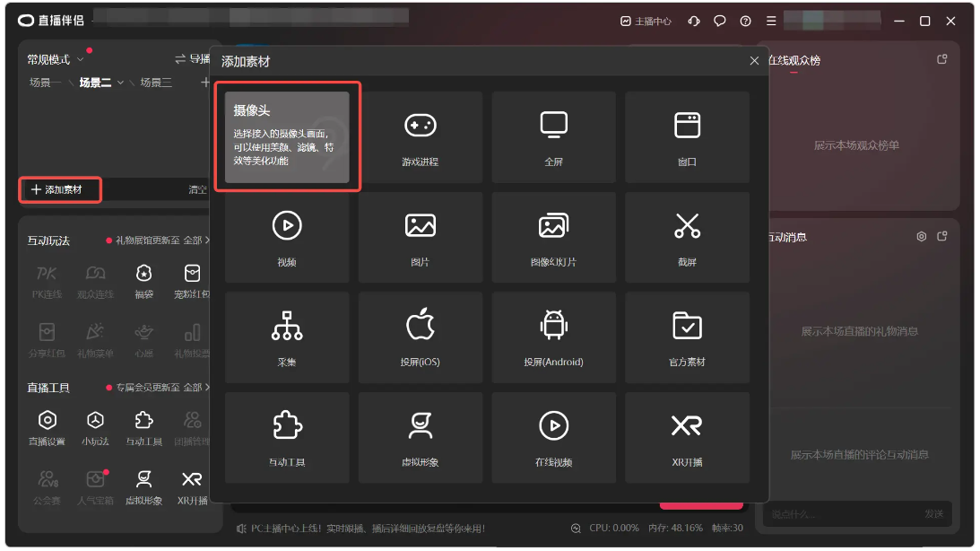
Task: Select 投屏(iOS) Apple icon
Action: (420, 326)
